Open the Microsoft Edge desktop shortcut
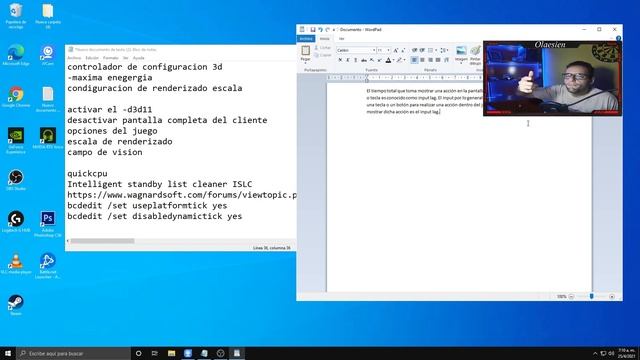The height and width of the screenshot is (360, 640). pos(16,56)
